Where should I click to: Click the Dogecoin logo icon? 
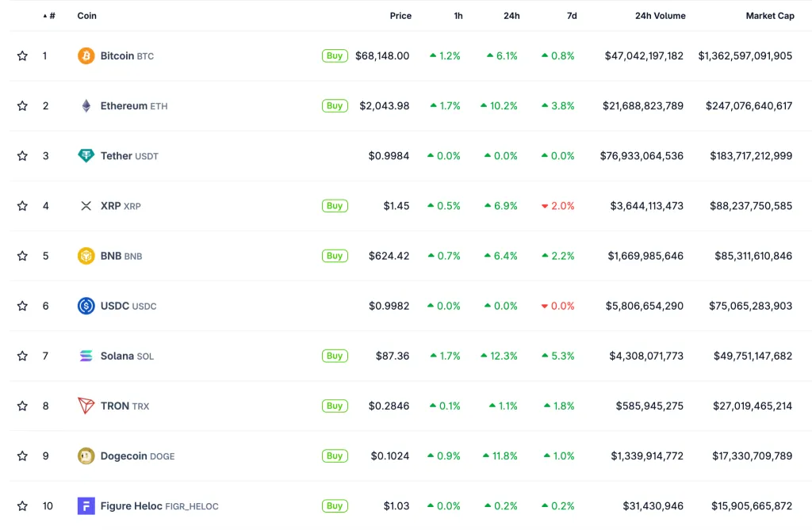(86, 456)
